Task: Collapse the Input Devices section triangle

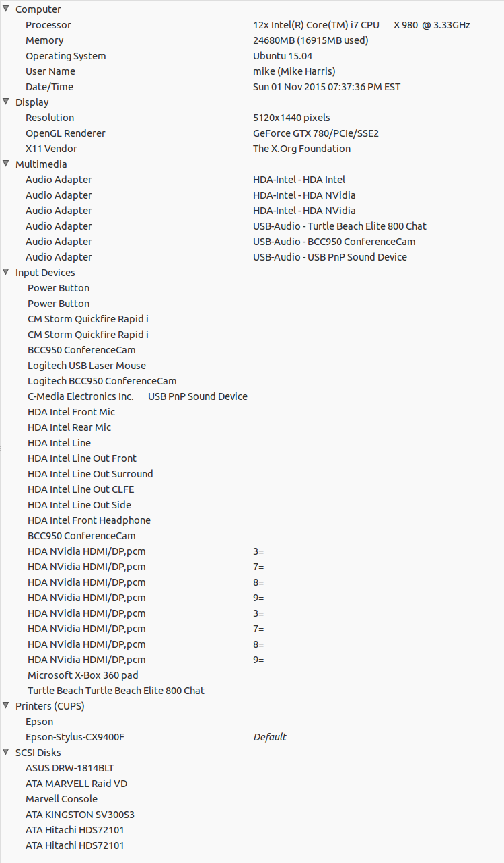Action: click(x=6, y=273)
